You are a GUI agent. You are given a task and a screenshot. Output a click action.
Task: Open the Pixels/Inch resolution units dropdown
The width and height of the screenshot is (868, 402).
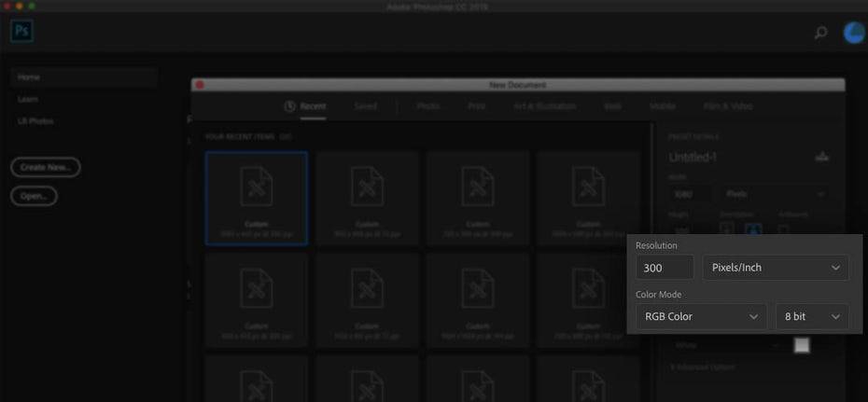click(776, 268)
